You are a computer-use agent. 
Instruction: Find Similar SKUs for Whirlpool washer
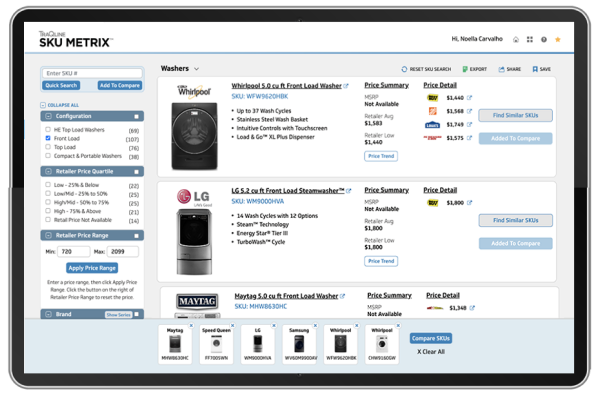click(x=515, y=115)
